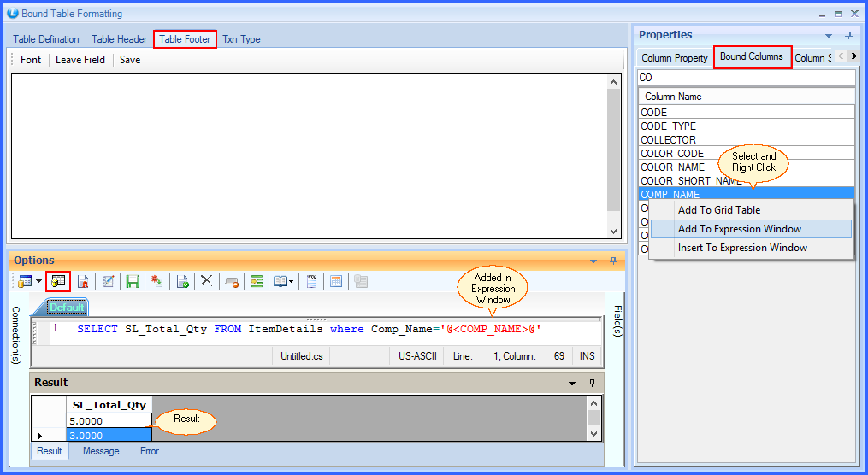Choose Insert To Expression Window menu item
Screen dimensions: 868x475
[751, 248]
